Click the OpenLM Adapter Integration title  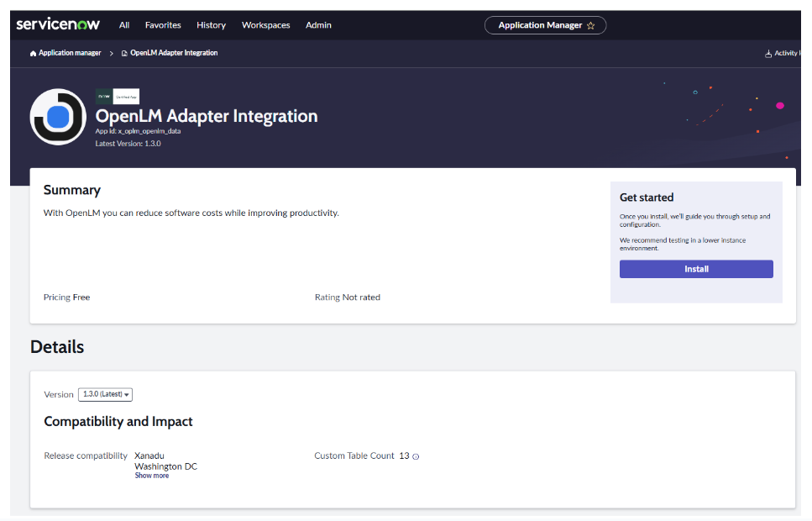point(206,116)
